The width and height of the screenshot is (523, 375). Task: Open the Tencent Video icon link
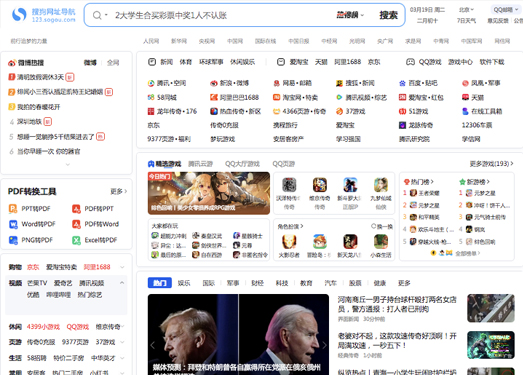[x=339, y=97]
